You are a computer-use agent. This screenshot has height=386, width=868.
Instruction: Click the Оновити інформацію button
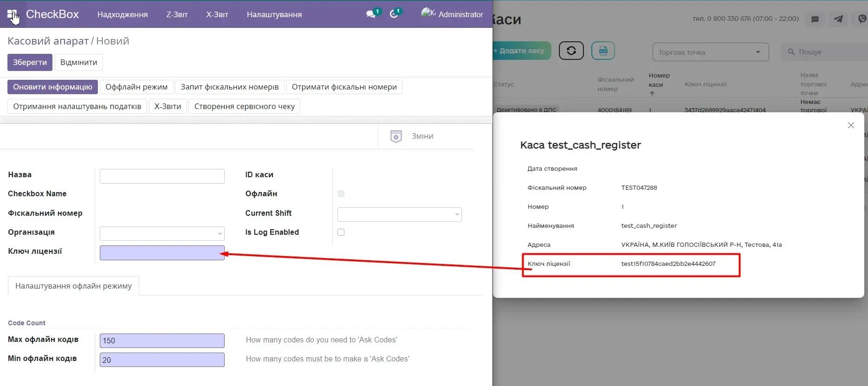coord(52,87)
